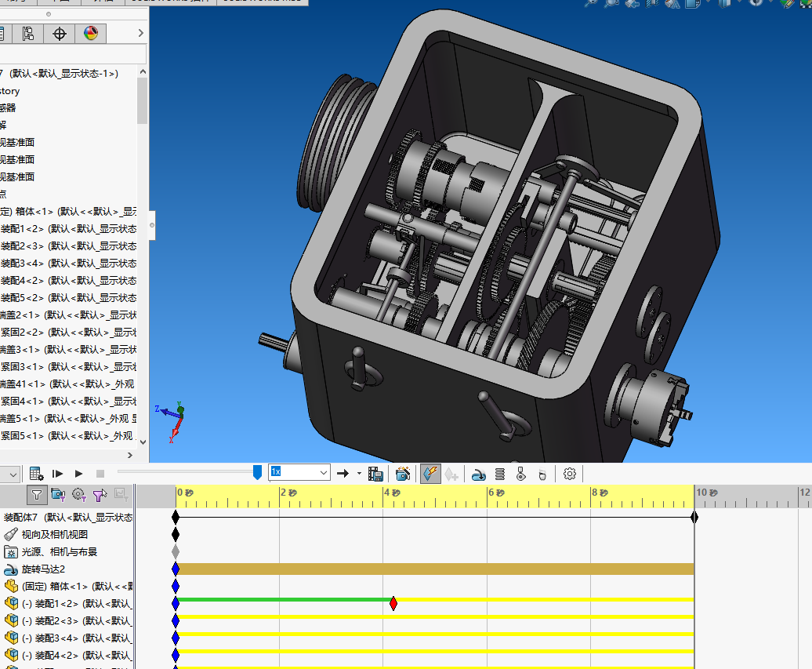Image resolution: width=812 pixels, height=669 pixels.
Task: Select 视向及相机视图 in the motion tree
Action: click(x=54, y=534)
